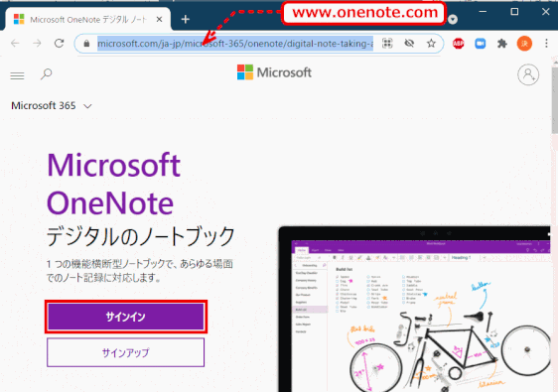Click the purple サインイン button
The height and width of the screenshot is (392, 558).
click(x=126, y=317)
